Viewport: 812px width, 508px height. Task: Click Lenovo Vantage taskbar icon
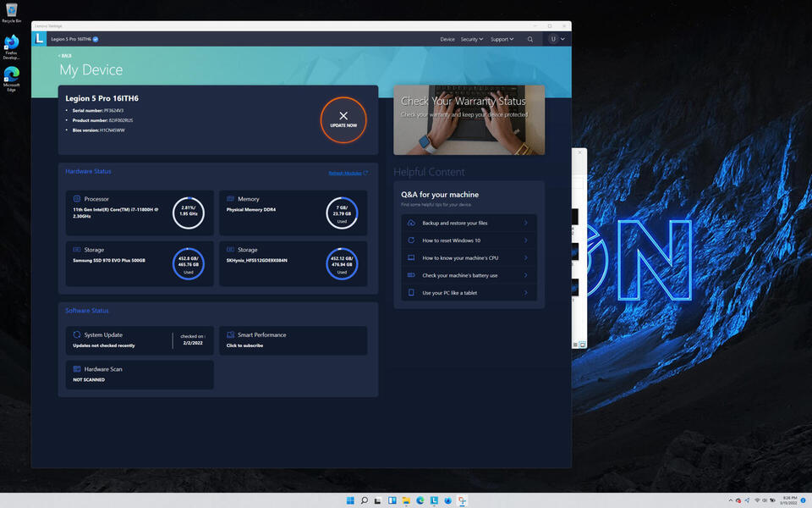click(434, 500)
